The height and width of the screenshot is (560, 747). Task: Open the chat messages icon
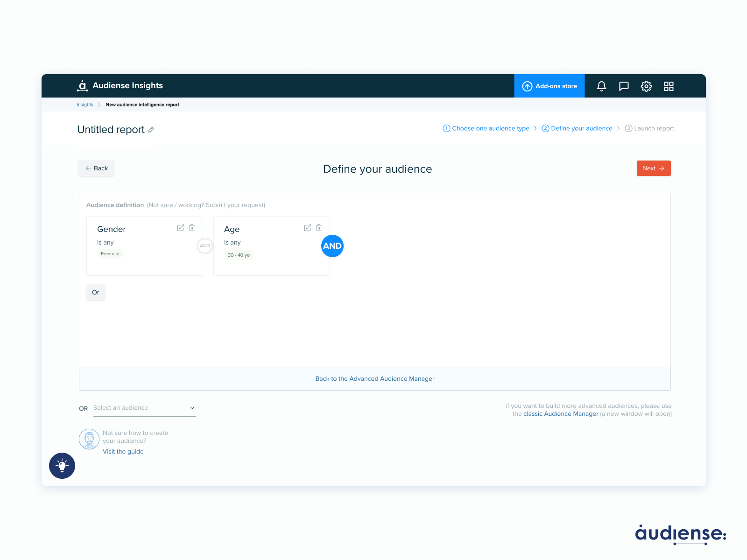[x=624, y=86]
